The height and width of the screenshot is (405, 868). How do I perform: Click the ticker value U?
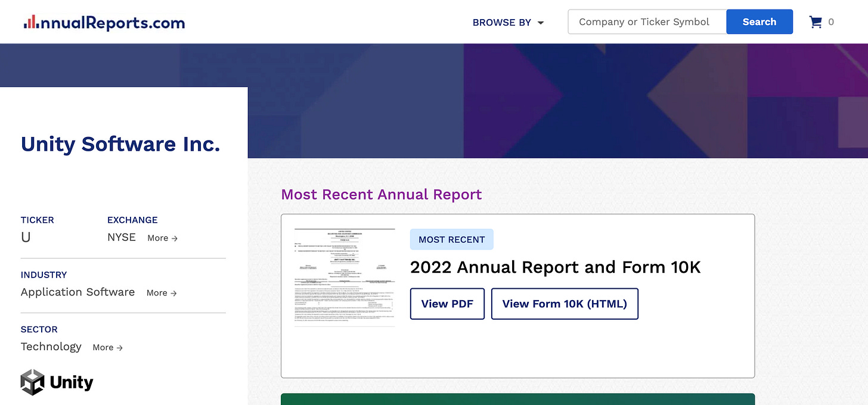click(26, 237)
